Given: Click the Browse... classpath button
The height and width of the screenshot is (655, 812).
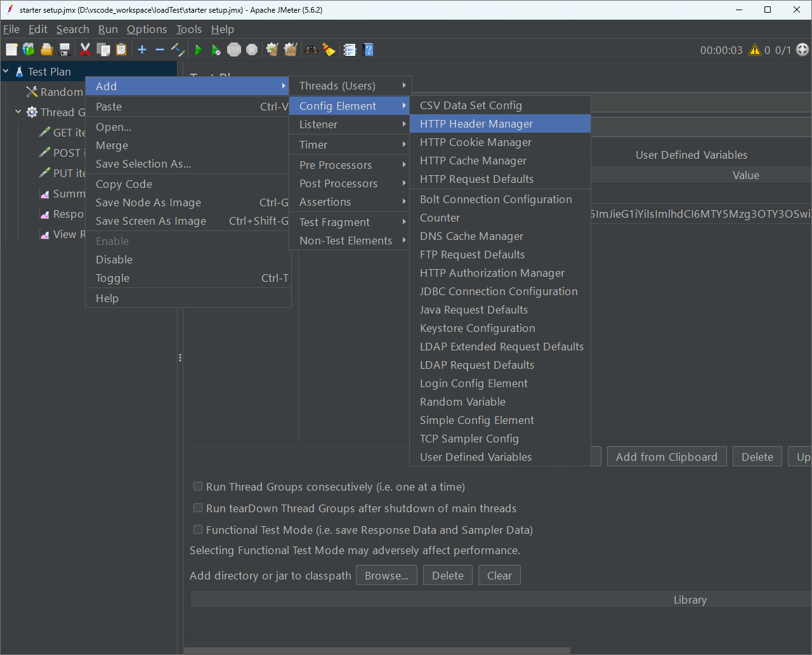Looking at the screenshot, I should [386, 576].
